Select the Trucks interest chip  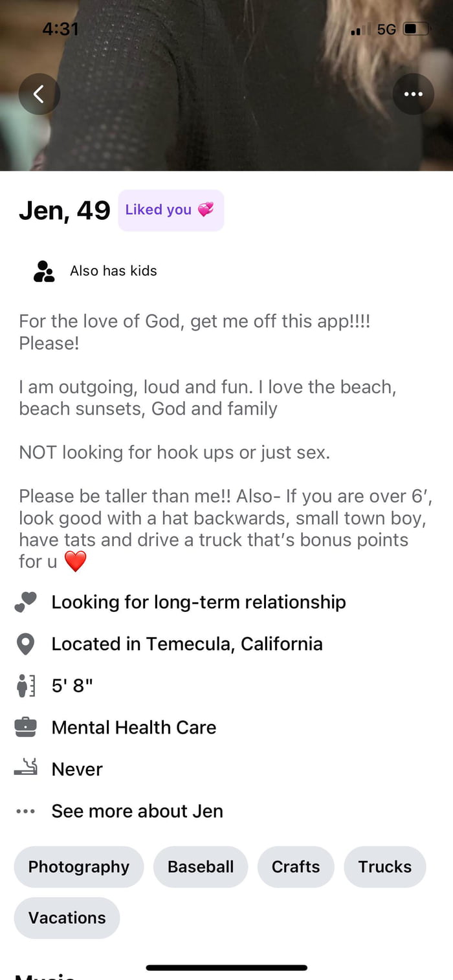(385, 867)
